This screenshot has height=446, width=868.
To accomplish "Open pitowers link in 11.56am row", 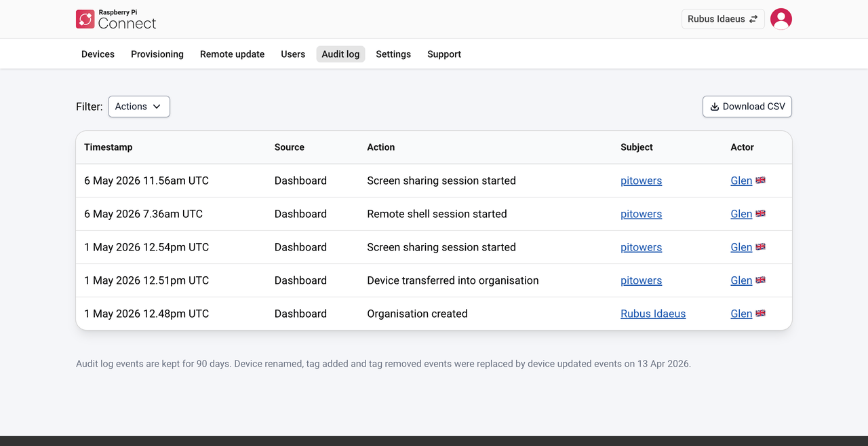I will 641,181.
